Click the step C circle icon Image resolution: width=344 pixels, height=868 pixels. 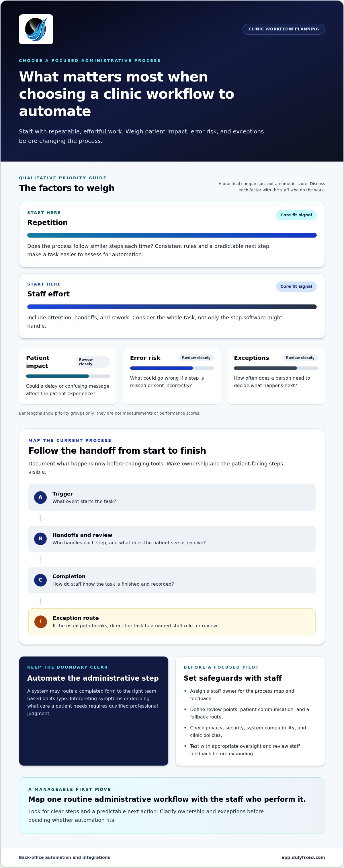(x=40, y=580)
